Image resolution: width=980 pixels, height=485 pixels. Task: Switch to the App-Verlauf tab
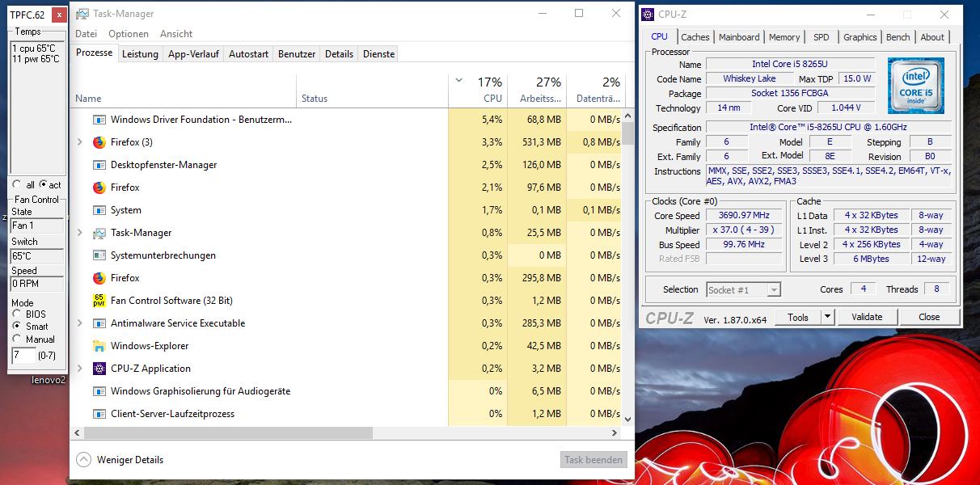coord(192,54)
